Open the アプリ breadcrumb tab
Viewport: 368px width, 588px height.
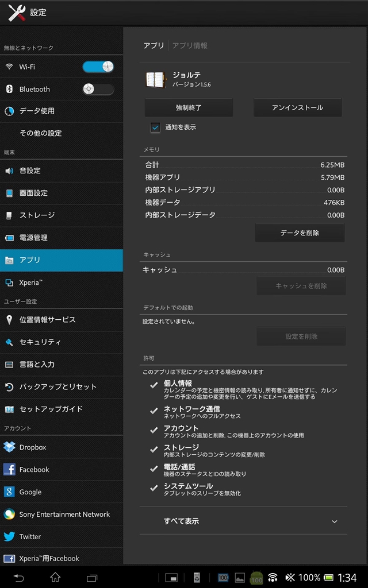click(154, 46)
